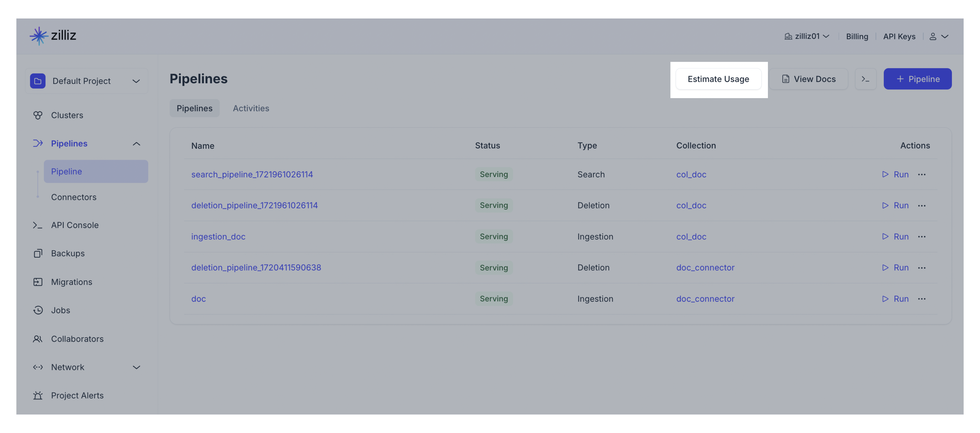Open doc_connector collection for doc pipeline
Screen dimensions: 980x433
coord(705,299)
